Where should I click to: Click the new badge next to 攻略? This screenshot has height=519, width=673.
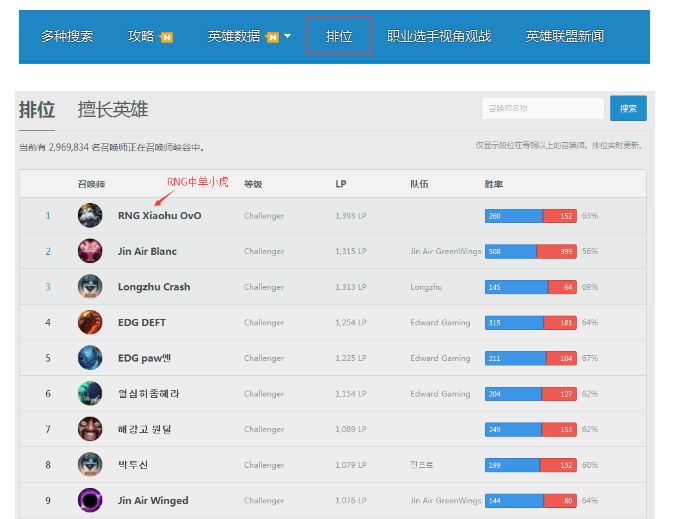pyautogui.click(x=166, y=38)
